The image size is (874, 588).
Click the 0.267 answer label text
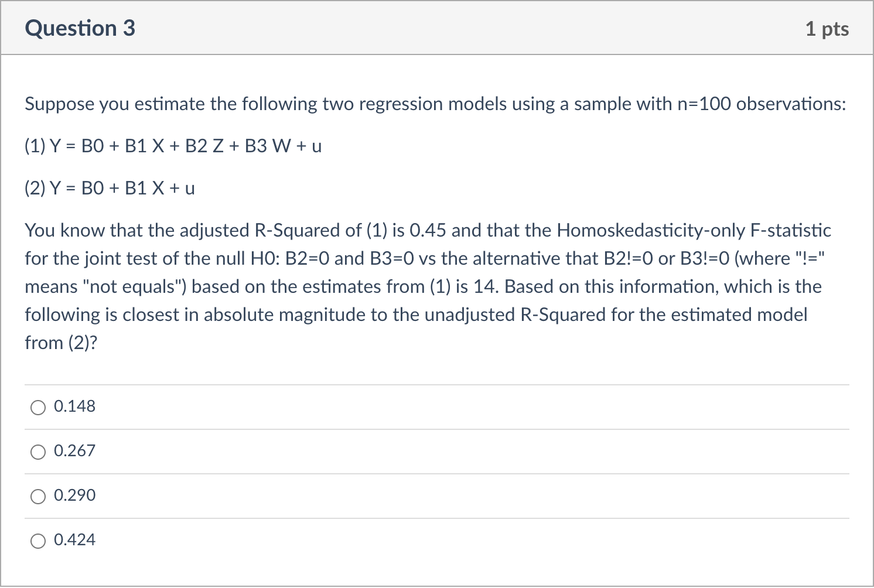(74, 451)
